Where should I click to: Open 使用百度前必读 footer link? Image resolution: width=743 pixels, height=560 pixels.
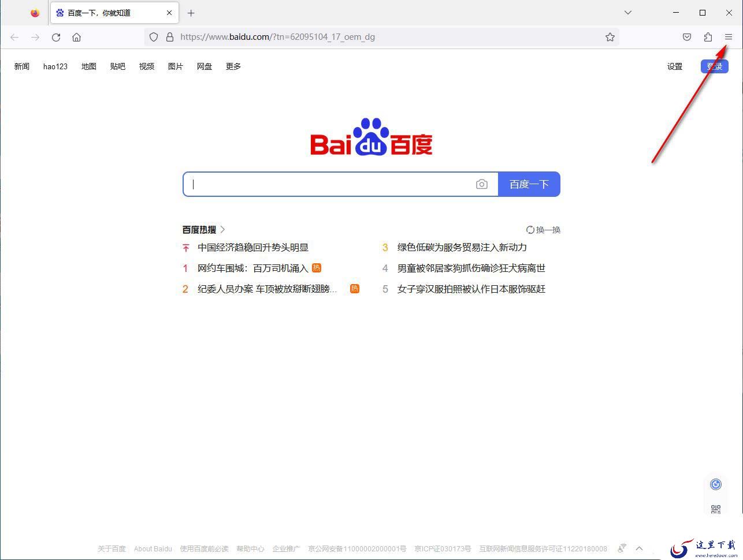pos(204,548)
